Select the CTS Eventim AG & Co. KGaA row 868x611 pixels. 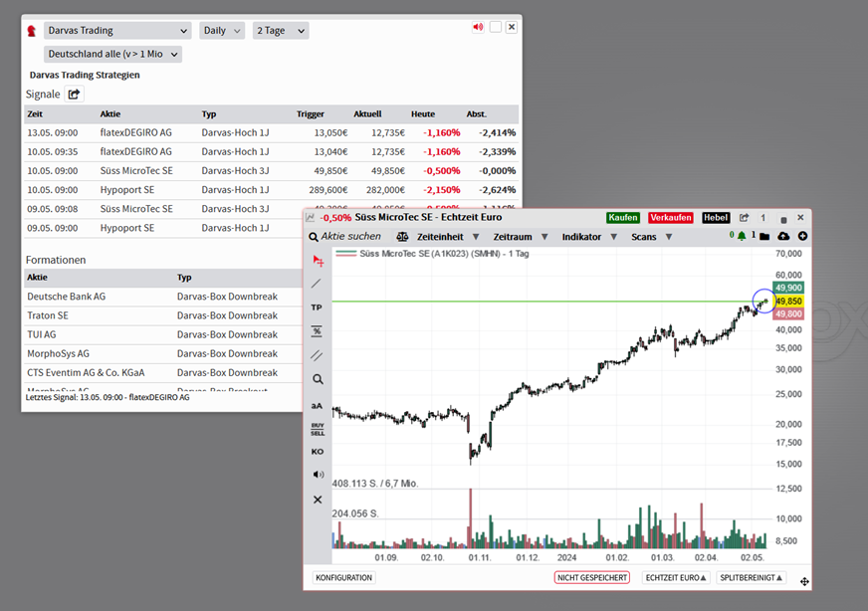tap(164, 373)
